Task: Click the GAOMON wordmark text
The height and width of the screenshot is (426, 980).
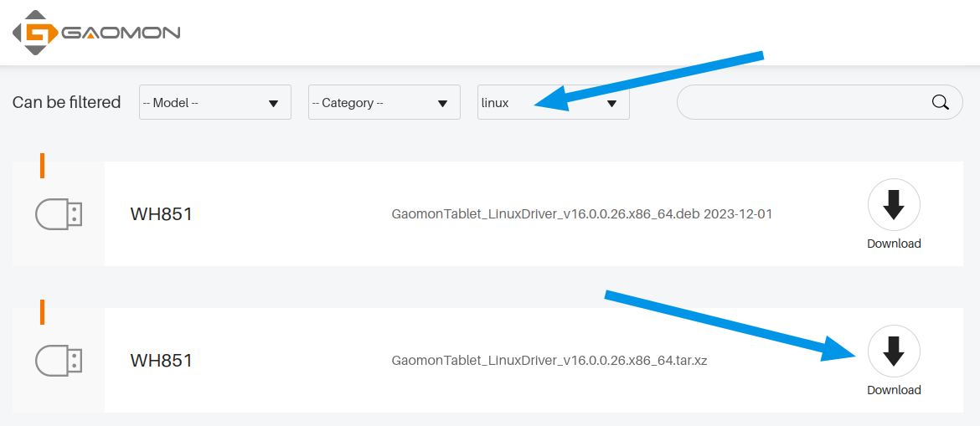Action: coord(121,33)
